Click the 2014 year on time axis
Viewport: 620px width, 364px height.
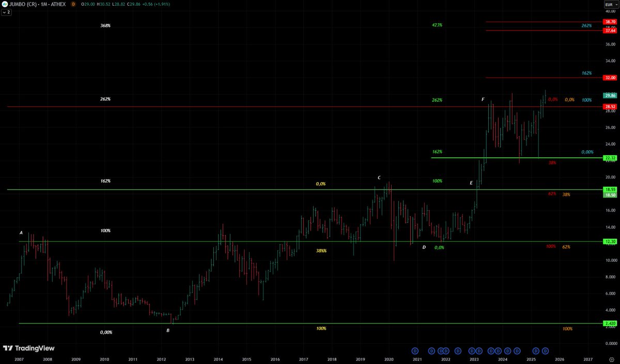click(x=218, y=359)
